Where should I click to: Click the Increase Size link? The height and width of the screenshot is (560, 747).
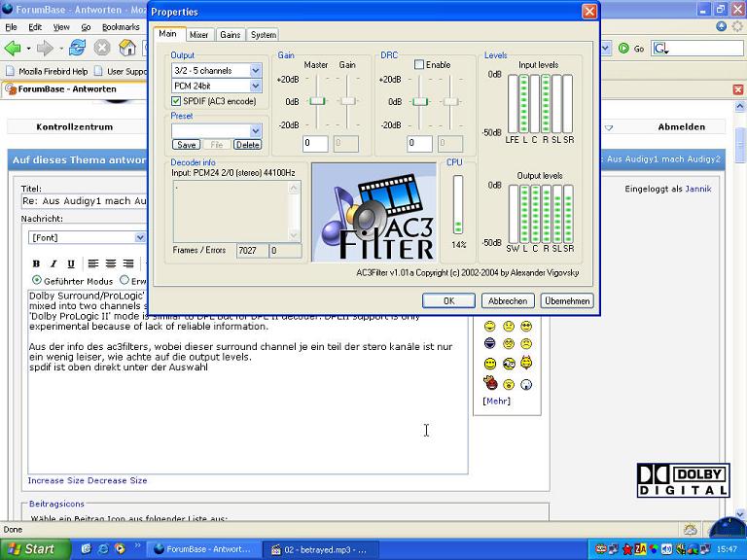click(56, 480)
